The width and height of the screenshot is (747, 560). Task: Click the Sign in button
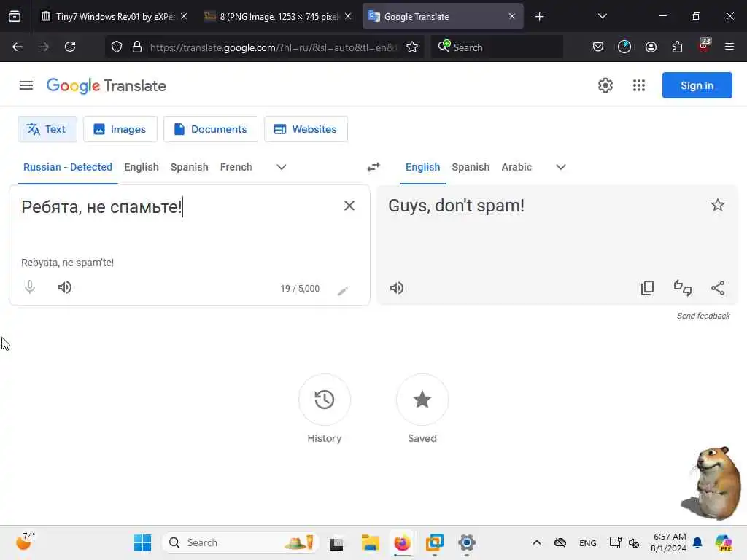click(697, 85)
